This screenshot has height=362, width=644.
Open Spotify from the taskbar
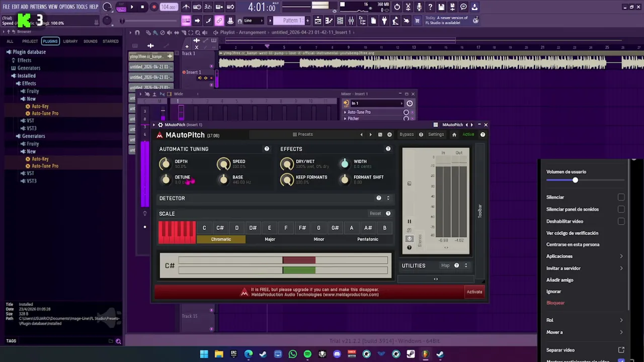(307, 354)
